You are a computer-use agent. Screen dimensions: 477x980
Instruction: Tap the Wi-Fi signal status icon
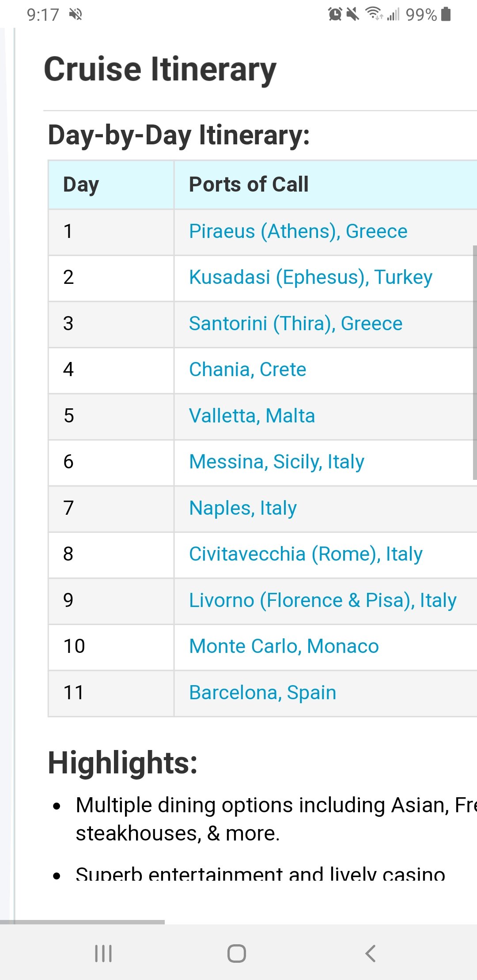click(374, 14)
